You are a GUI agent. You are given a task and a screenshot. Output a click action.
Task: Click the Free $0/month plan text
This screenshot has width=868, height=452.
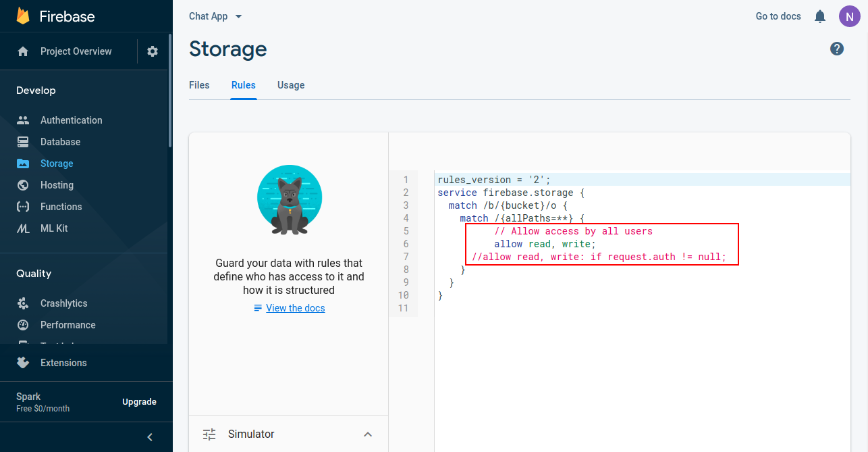click(43, 409)
